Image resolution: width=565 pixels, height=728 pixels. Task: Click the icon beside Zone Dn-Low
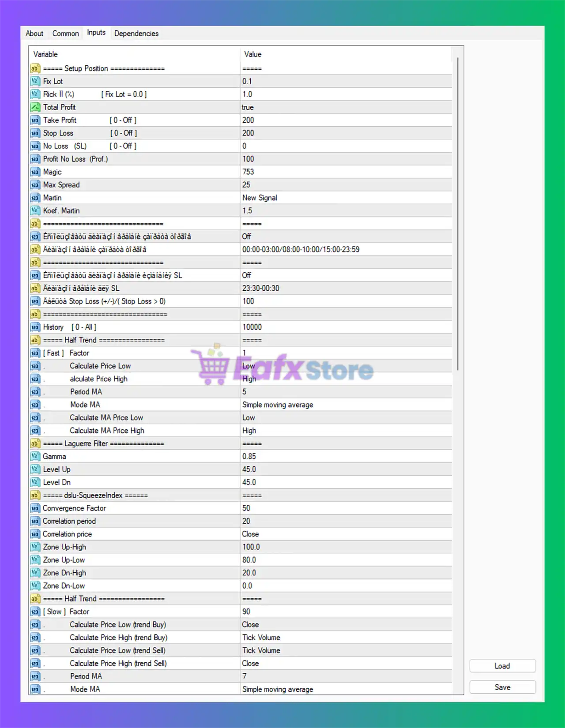click(35, 586)
